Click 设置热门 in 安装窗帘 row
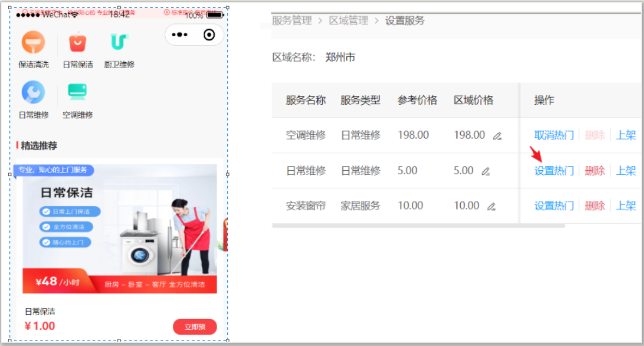This screenshot has width=644, height=346. pyautogui.click(x=553, y=205)
